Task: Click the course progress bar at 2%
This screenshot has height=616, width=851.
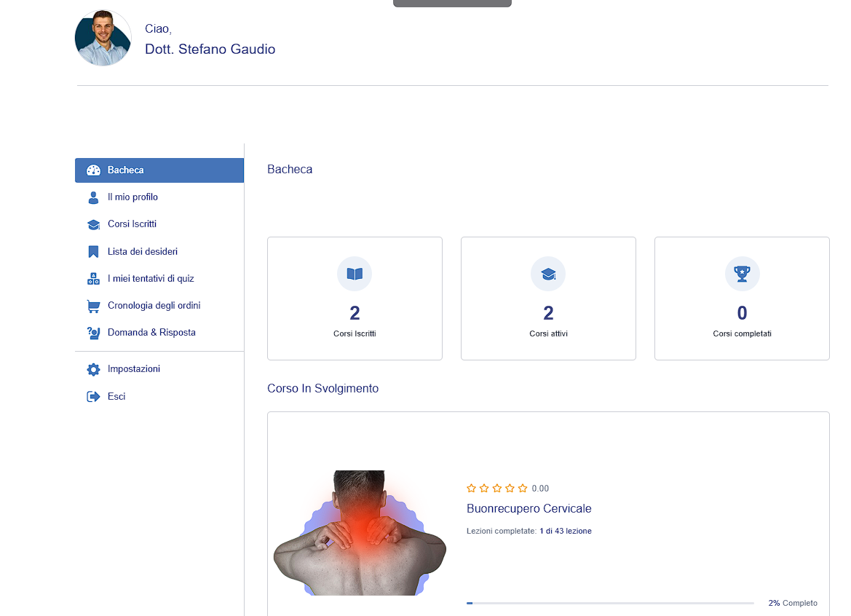Action: click(x=610, y=603)
